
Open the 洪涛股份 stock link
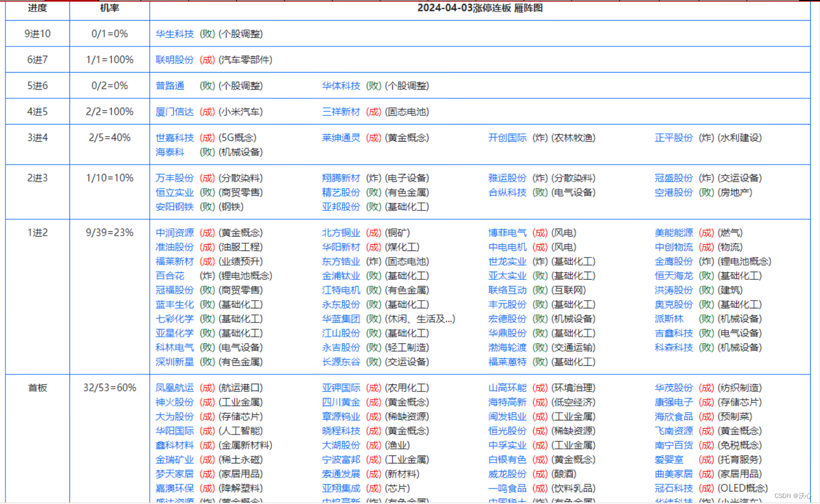[x=673, y=290]
